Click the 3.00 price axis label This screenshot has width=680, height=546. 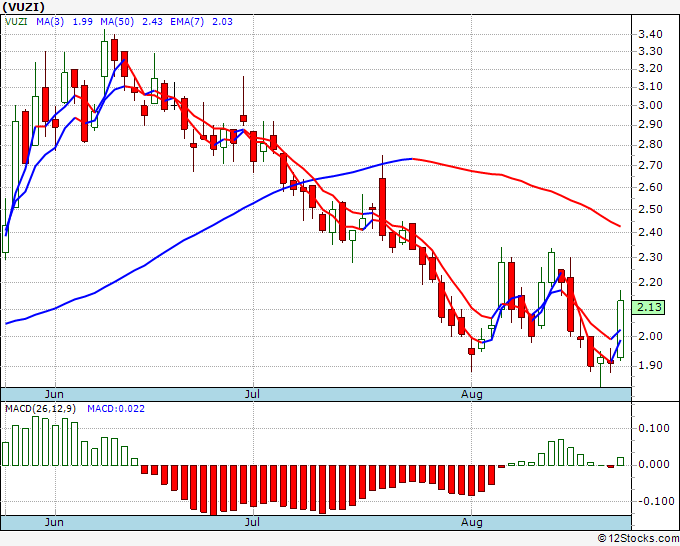pyautogui.click(x=650, y=105)
